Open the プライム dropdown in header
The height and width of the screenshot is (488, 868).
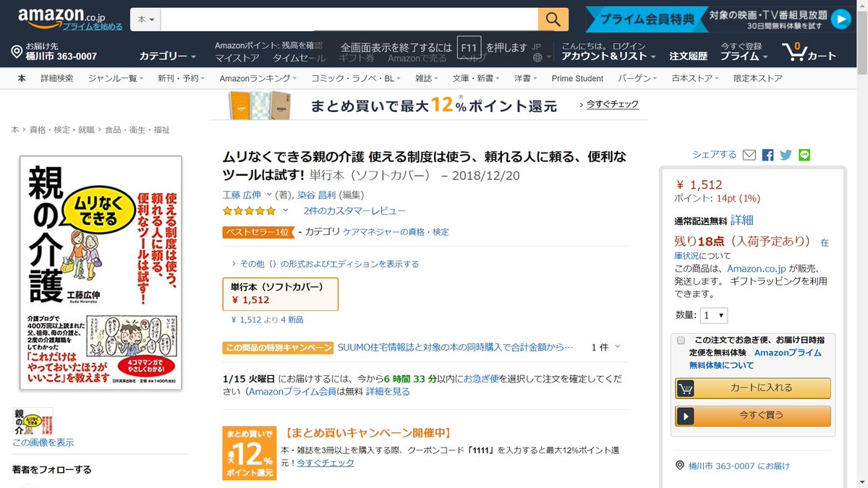point(744,56)
